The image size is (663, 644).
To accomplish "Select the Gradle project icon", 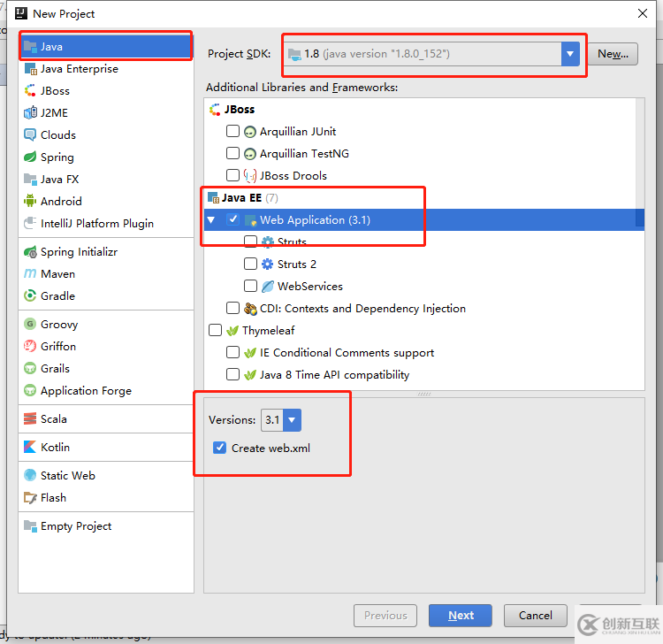I will click(30, 295).
